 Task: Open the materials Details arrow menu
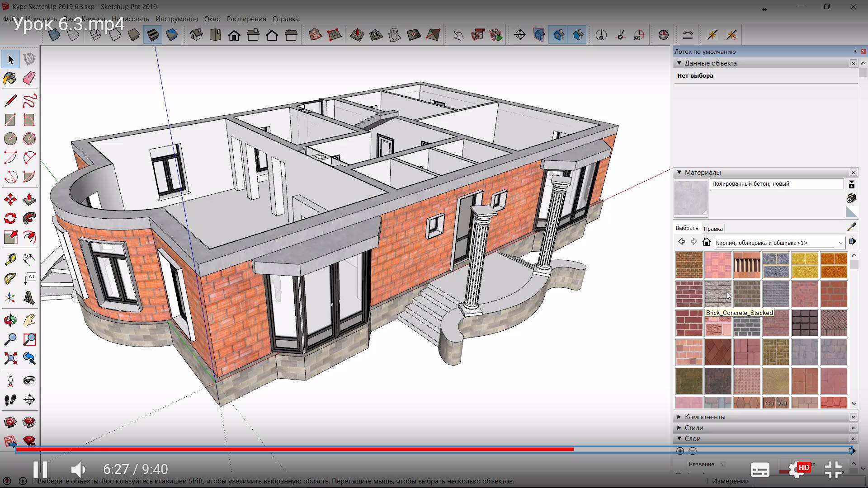(x=853, y=242)
